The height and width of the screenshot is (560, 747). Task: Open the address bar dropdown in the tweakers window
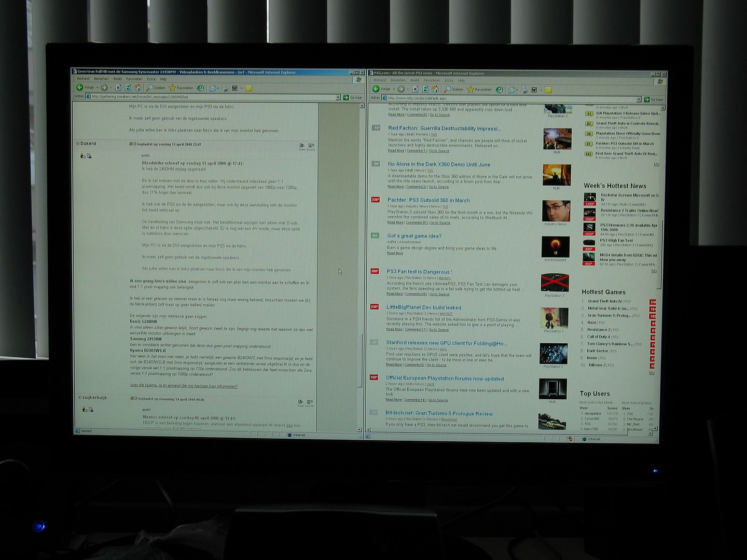pos(338,97)
